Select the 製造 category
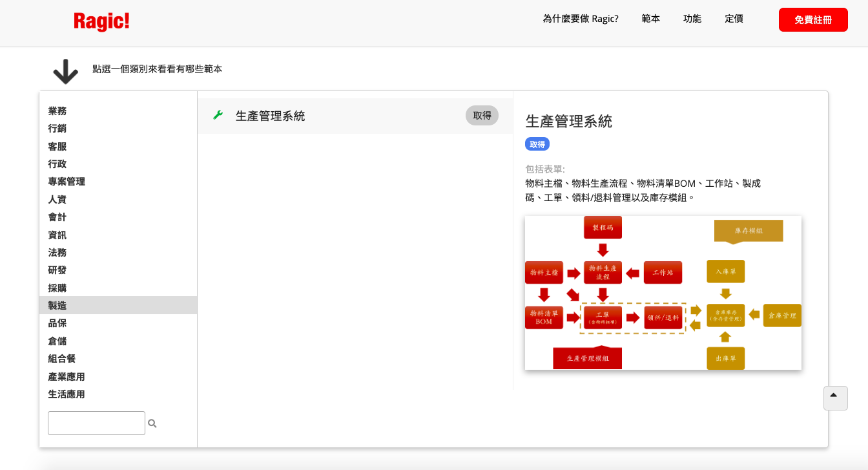Screen dimensions: 868x470 coord(118,305)
